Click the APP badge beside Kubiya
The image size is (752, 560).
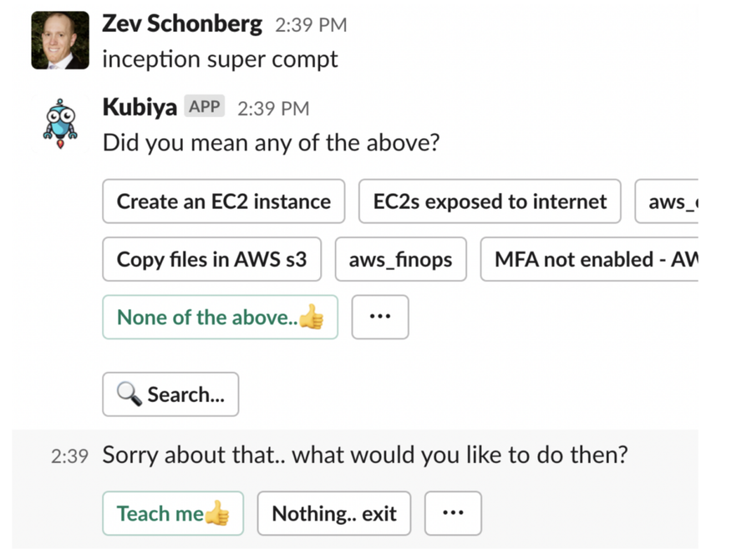(x=205, y=107)
